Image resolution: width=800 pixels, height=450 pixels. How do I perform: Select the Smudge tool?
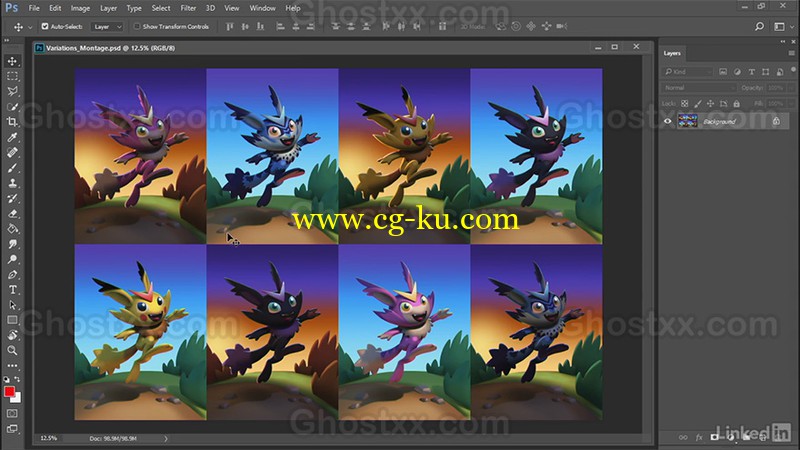coord(12,244)
